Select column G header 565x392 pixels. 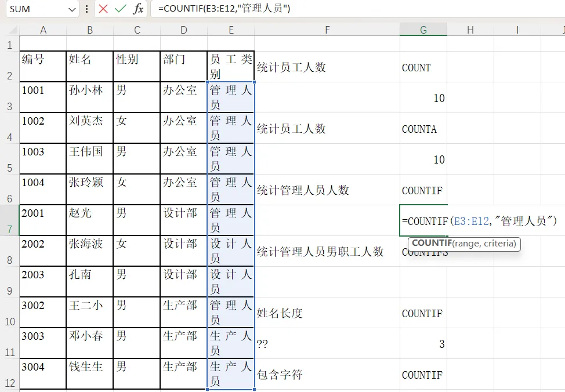(423, 30)
